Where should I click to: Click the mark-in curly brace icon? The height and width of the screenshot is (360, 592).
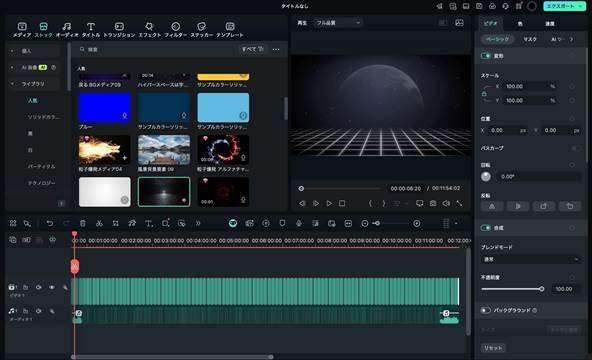(x=370, y=203)
